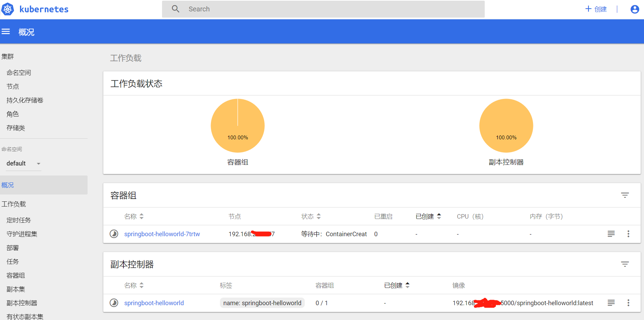Viewport: 644px width, 320px height.
Task: Open 副本控制器 sidebar item
Action: 22,303
